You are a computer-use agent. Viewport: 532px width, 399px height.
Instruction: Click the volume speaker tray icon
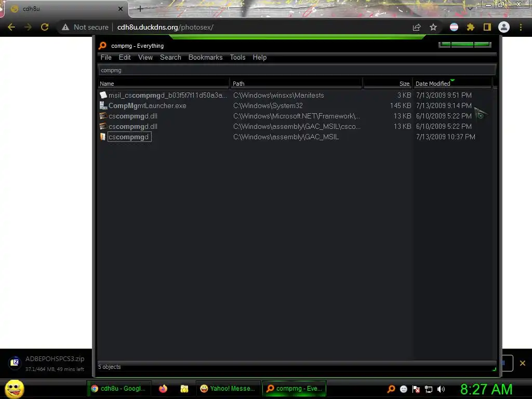[441, 389]
